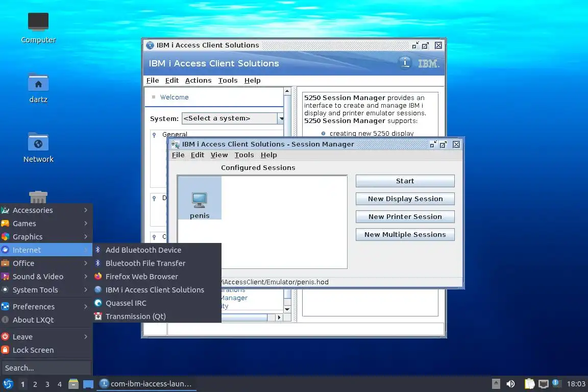This screenshot has height=392, width=588.
Task: Switch to virtual desktop 4
Action: click(x=60, y=384)
